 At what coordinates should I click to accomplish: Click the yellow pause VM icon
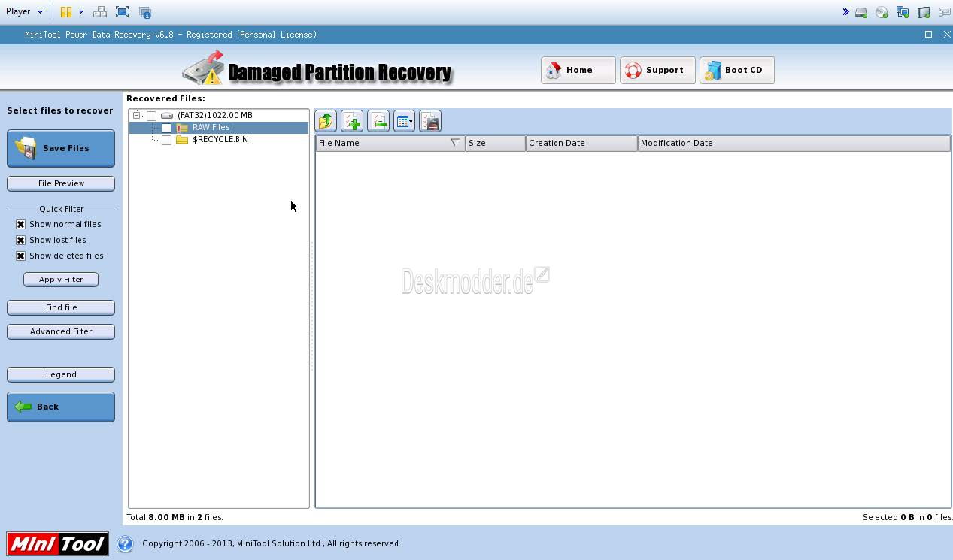tap(66, 12)
